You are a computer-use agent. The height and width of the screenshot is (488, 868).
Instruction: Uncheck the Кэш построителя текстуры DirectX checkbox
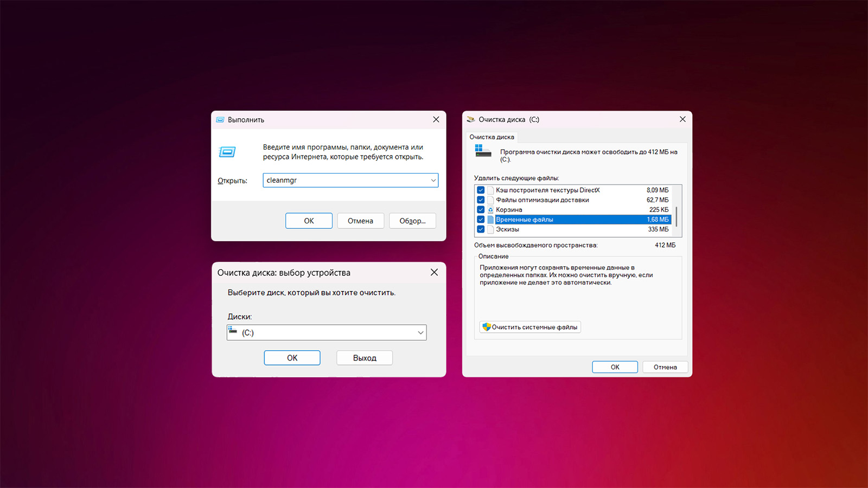[x=481, y=190]
